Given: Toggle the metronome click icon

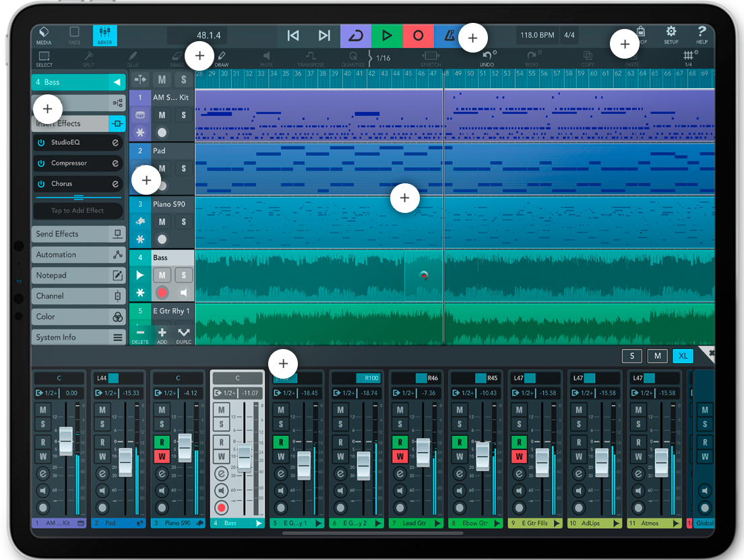Looking at the screenshot, I should pyautogui.click(x=449, y=36).
